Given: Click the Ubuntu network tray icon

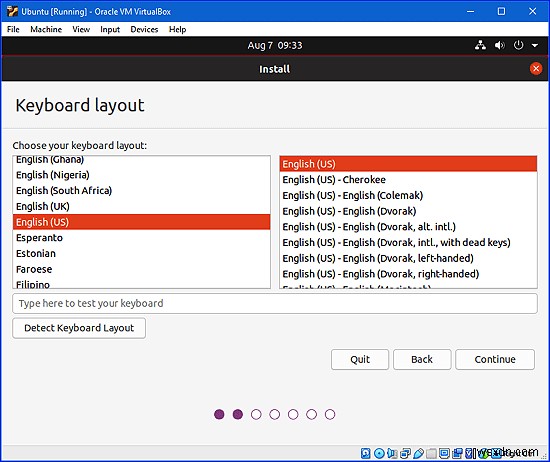Looking at the screenshot, I should [480, 45].
